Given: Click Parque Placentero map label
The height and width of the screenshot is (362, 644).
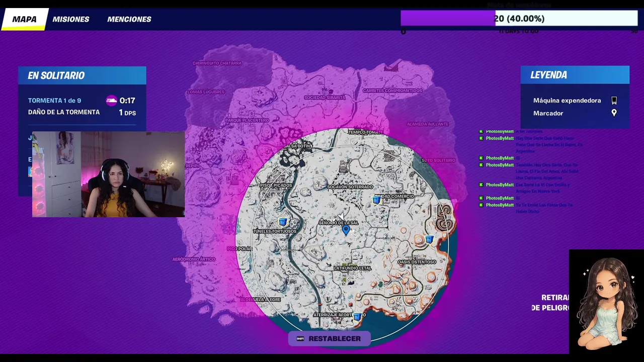Looking at the screenshot, I should 247,121.
